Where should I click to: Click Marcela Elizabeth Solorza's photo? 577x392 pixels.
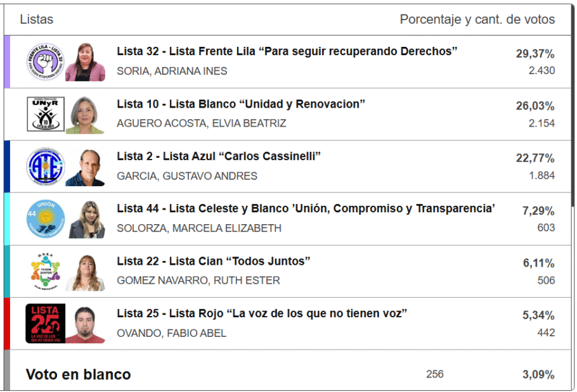coord(86,219)
